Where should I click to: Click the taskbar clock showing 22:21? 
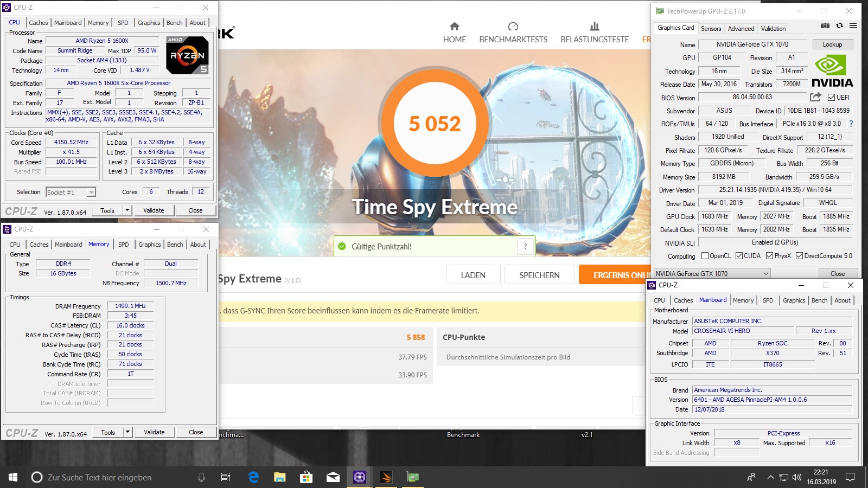(821, 477)
